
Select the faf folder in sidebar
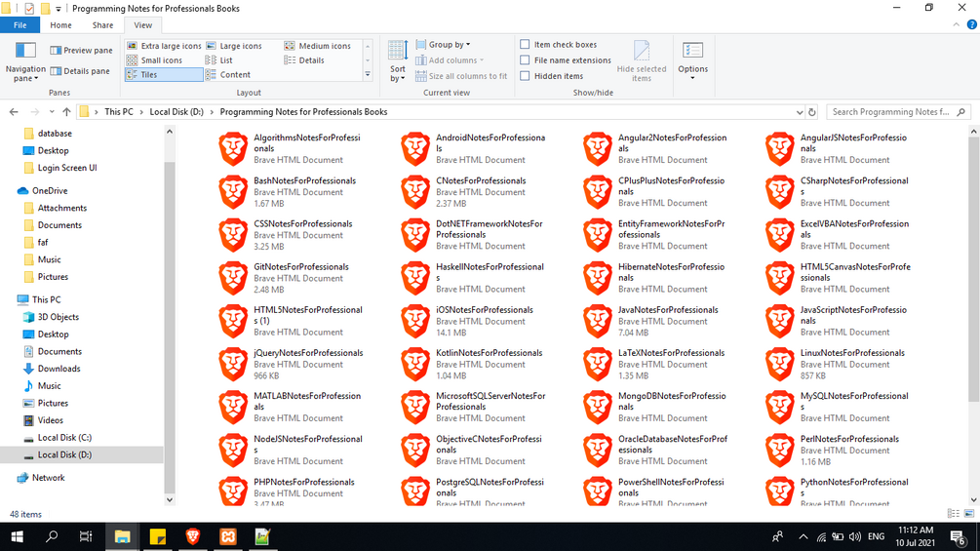43,243
